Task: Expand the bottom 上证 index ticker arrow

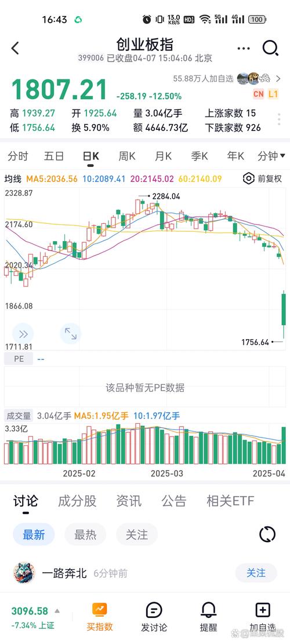Action: [57, 611]
